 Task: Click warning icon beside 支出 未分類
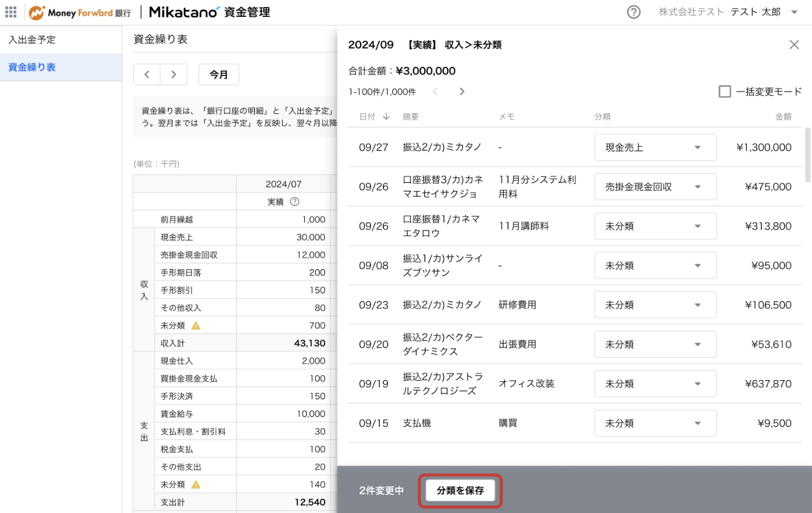pos(196,485)
